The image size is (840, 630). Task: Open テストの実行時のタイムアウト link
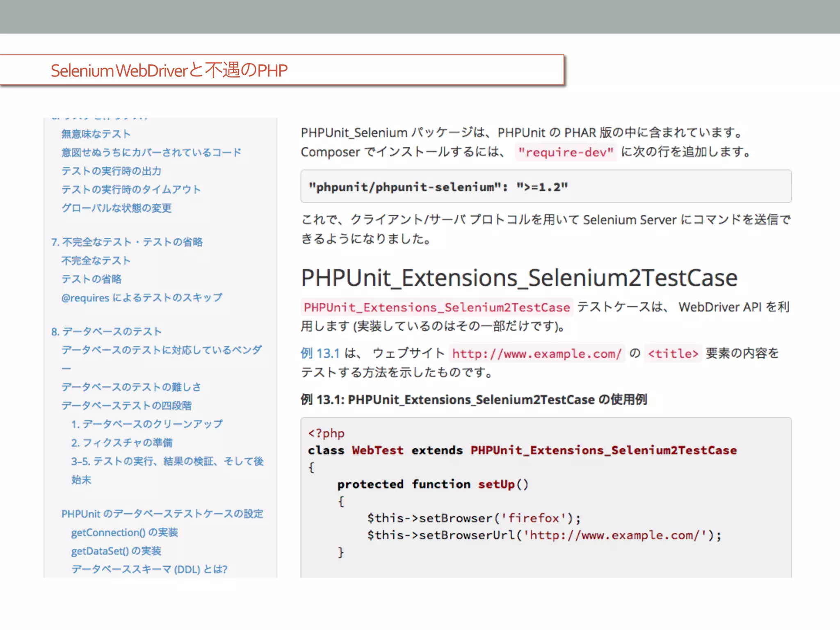click(131, 189)
